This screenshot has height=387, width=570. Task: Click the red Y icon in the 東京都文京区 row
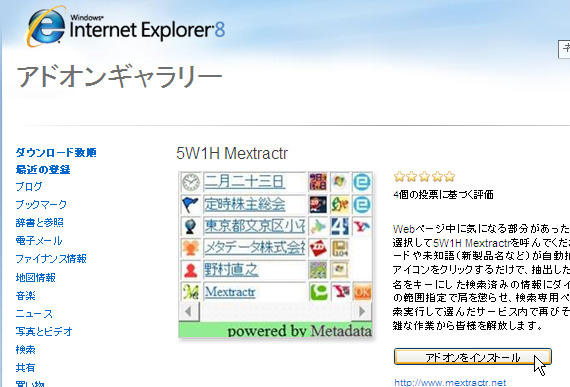click(362, 226)
